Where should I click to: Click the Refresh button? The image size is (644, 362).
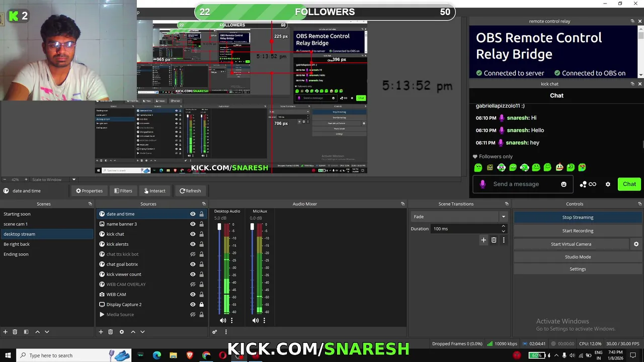click(190, 191)
